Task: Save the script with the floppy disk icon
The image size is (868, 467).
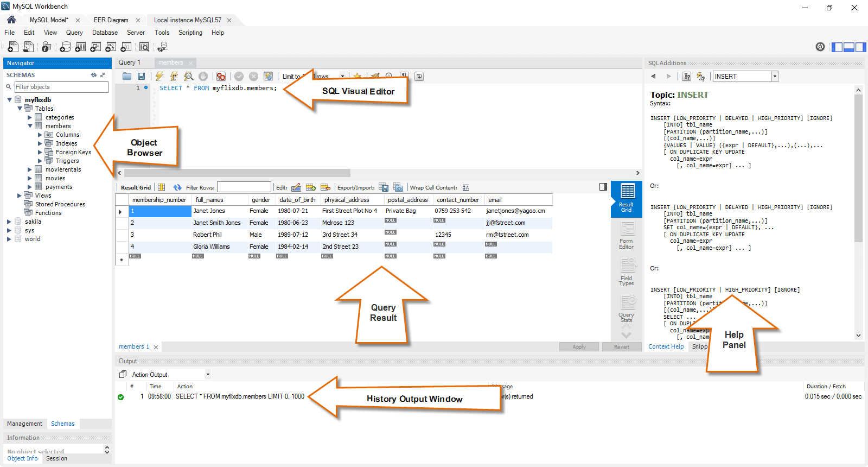Action: click(x=141, y=77)
